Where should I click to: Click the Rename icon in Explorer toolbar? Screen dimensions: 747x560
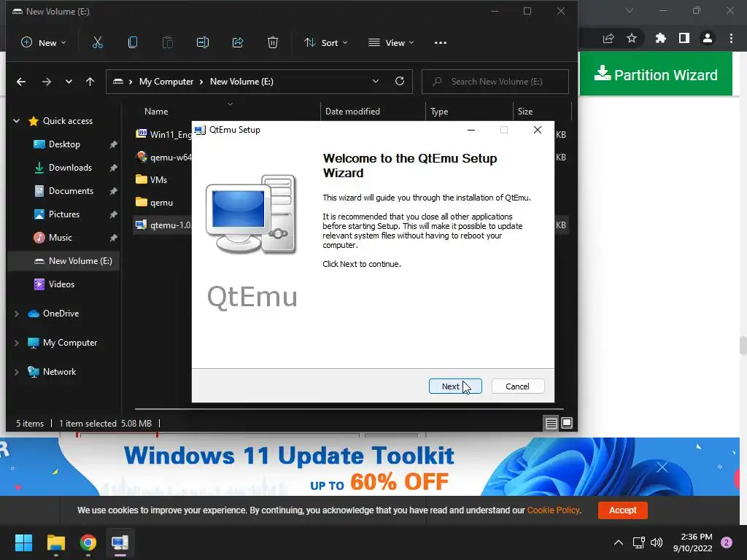[203, 43]
